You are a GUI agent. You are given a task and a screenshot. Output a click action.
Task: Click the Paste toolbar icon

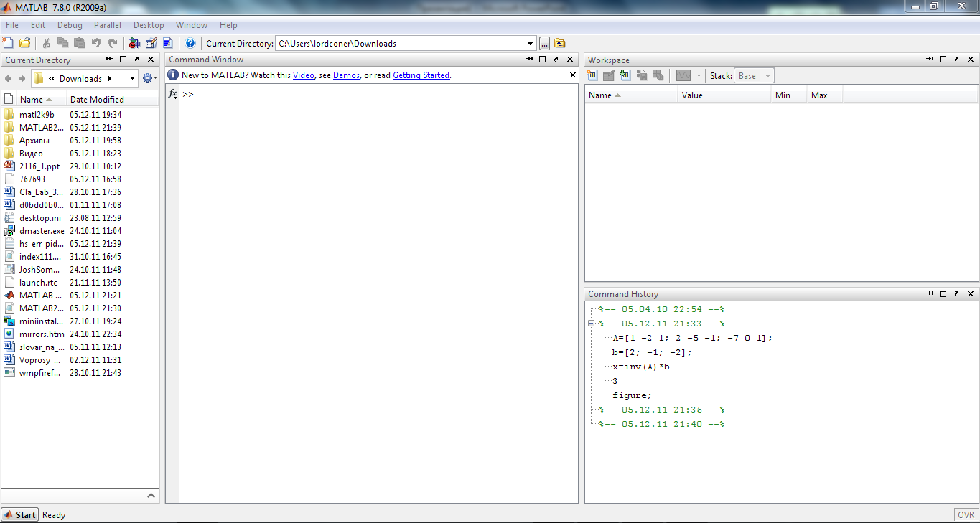tap(79, 43)
